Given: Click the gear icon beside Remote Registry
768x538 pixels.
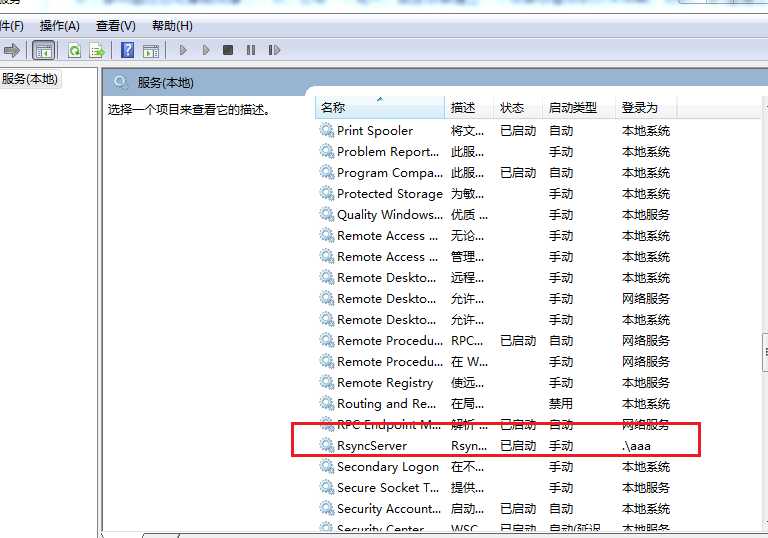Looking at the screenshot, I should [x=327, y=382].
